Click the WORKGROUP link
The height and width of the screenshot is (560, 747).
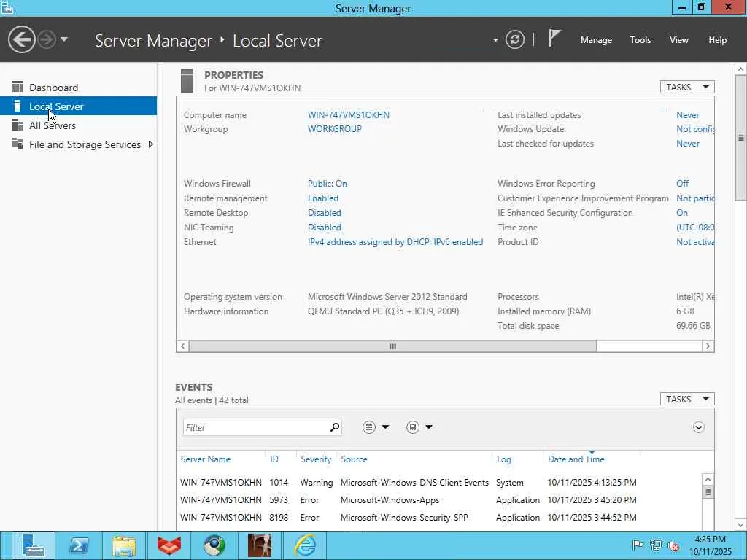click(334, 128)
